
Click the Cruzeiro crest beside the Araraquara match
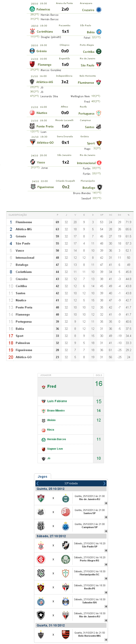99,10
